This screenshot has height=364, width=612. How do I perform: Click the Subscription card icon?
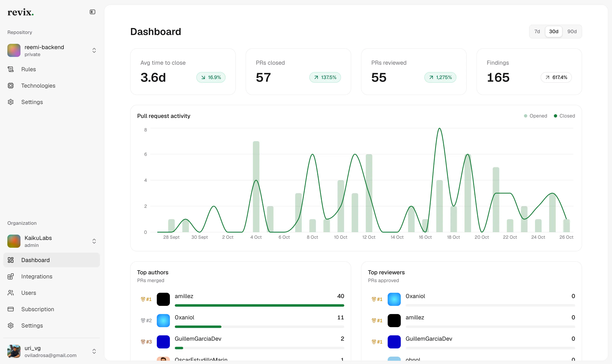[x=11, y=309]
